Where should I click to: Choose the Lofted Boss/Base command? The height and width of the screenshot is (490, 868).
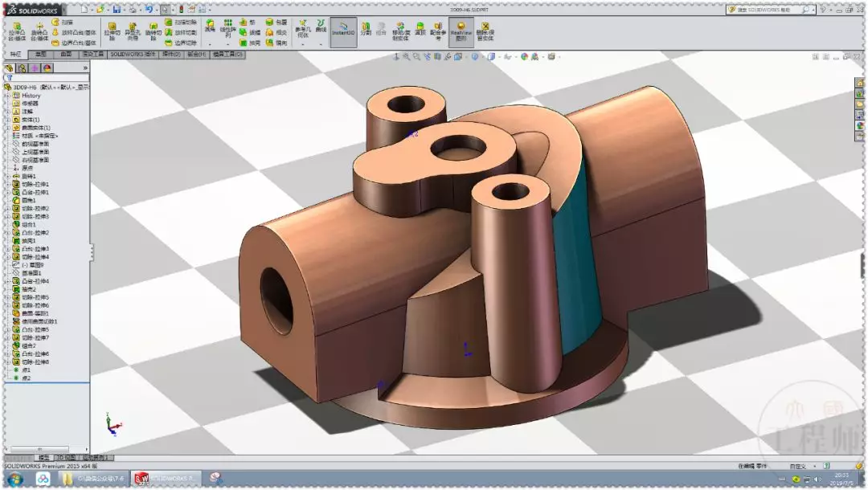[74, 33]
